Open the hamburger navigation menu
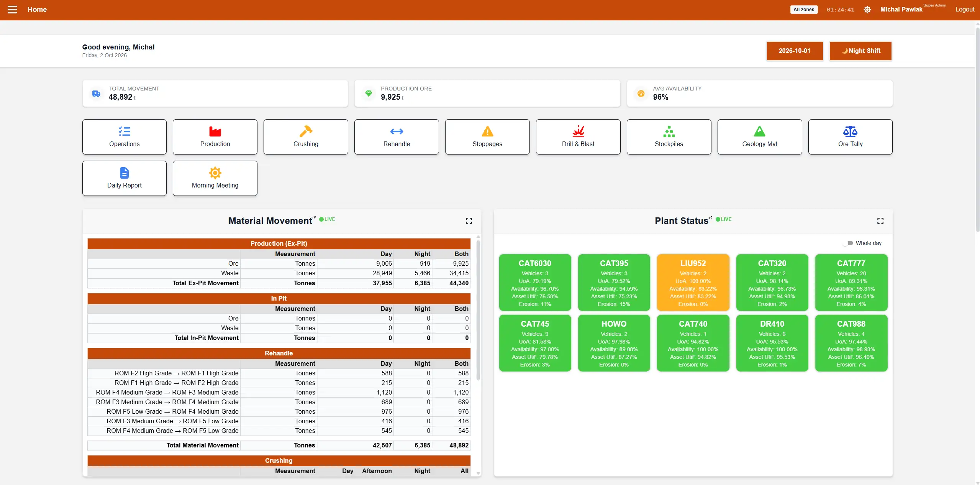980x485 pixels. (x=12, y=10)
